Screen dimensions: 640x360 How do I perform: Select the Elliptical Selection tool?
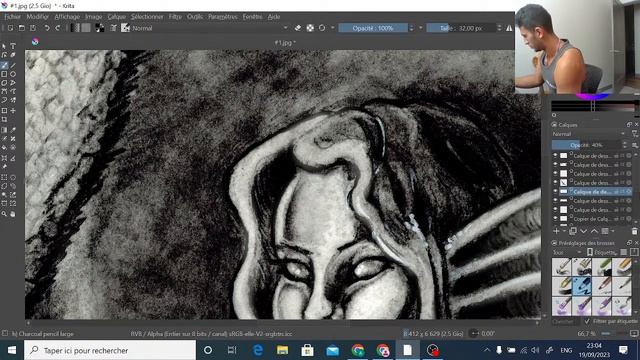pos(13,178)
